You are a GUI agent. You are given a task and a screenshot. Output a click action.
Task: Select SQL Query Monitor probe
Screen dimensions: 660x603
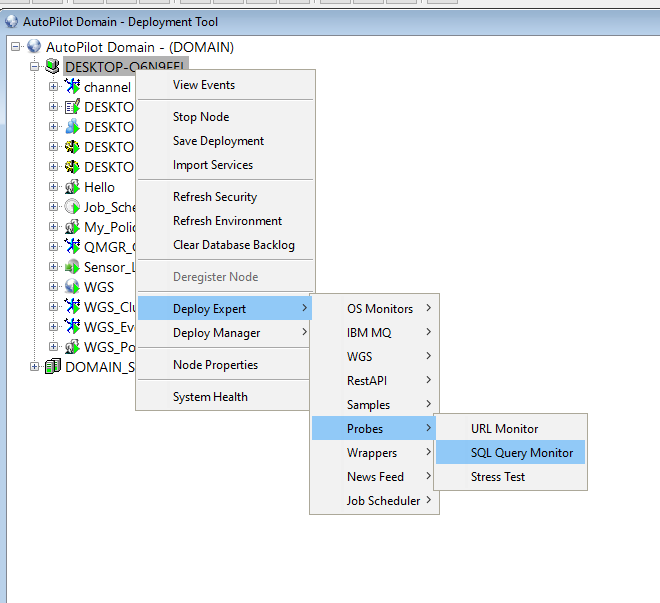(522, 453)
